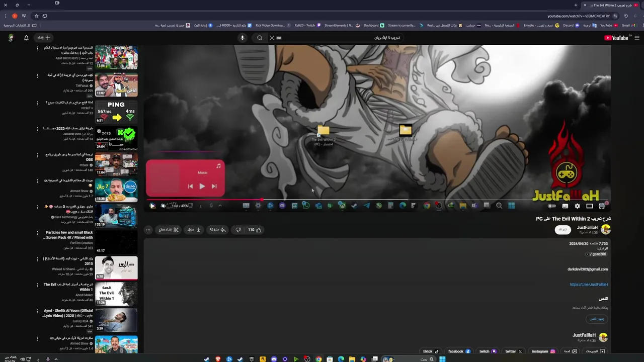This screenshot has width=644, height=362.
Task: Open the Windows Start button
Action: (x=442, y=359)
